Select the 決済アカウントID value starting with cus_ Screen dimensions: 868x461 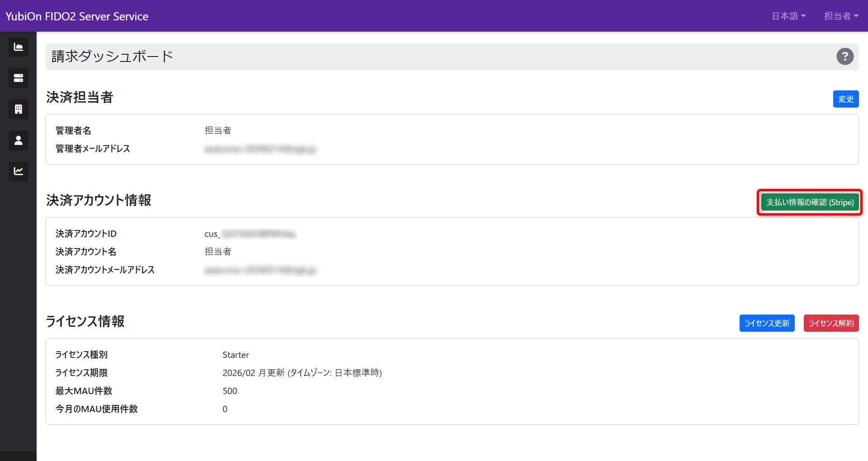(250, 234)
